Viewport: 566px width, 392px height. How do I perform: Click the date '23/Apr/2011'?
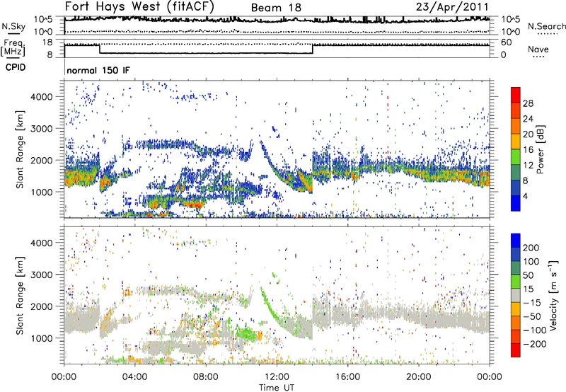(452, 7)
